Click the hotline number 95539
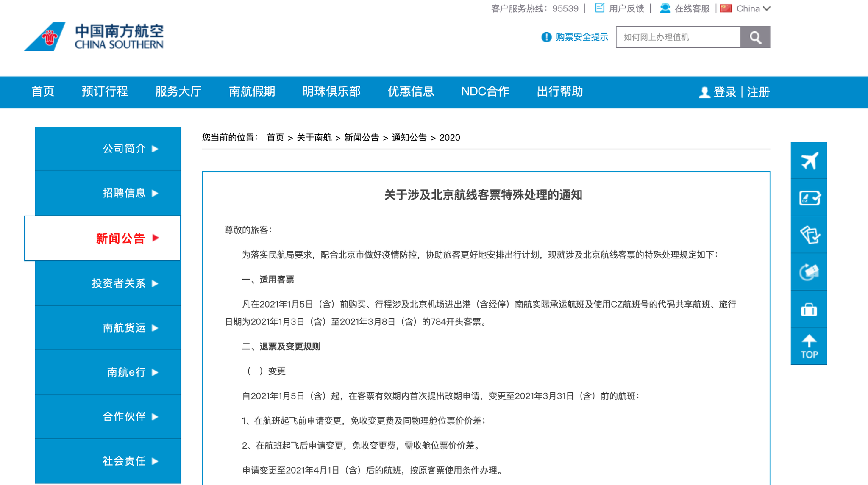This screenshot has width=868, height=485. coord(565,8)
